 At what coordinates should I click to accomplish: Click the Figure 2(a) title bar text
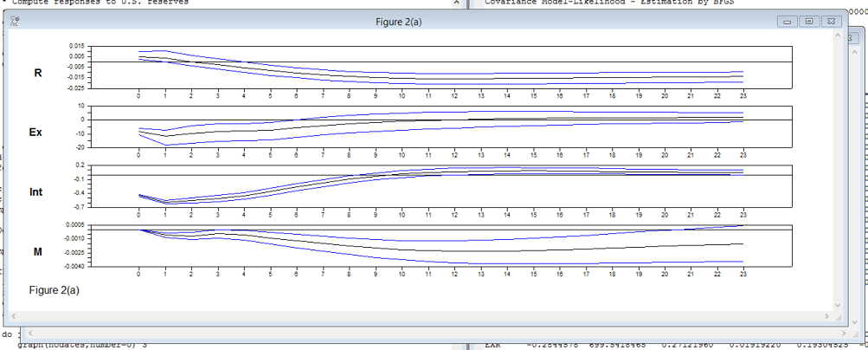point(399,23)
